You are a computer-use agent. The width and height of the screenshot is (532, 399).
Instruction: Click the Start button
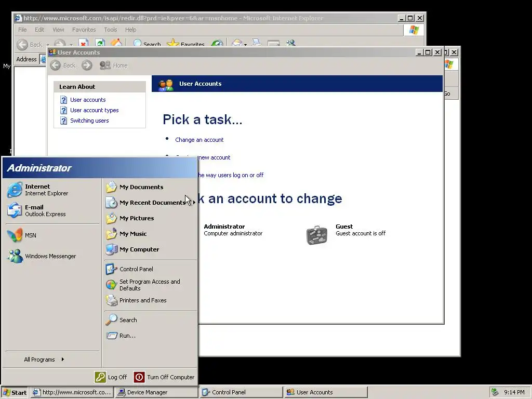pyautogui.click(x=15, y=392)
